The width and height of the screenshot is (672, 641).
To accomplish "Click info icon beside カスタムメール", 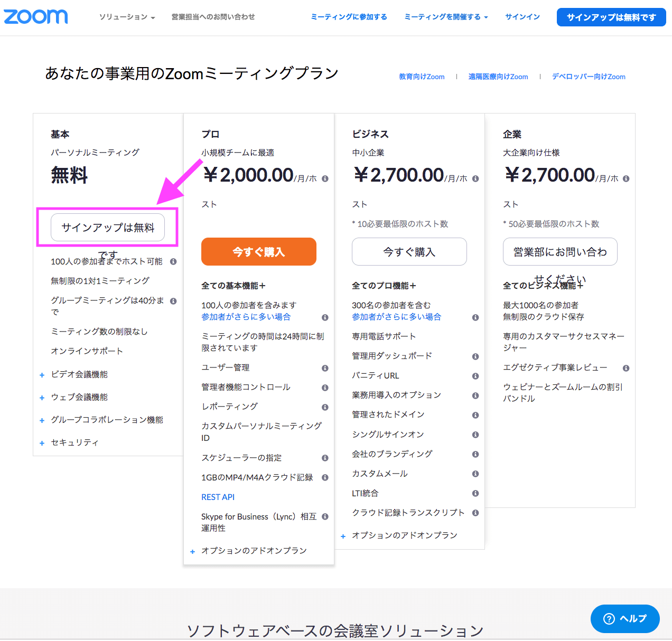I will click(x=475, y=474).
